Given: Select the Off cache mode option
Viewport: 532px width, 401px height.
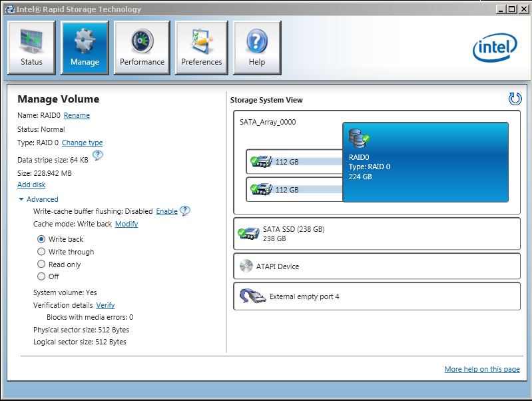Looking at the screenshot, I should pyautogui.click(x=41, y=276).
